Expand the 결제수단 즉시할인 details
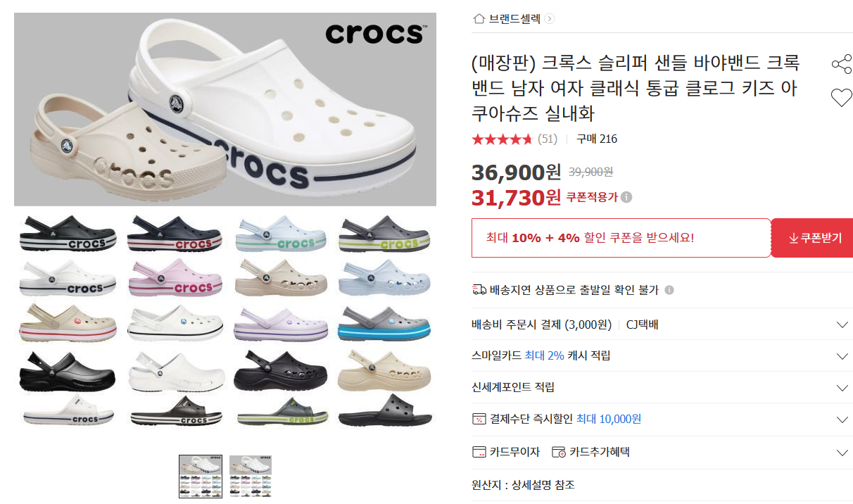This screenshot has width=853, height=504. (662, 419)
